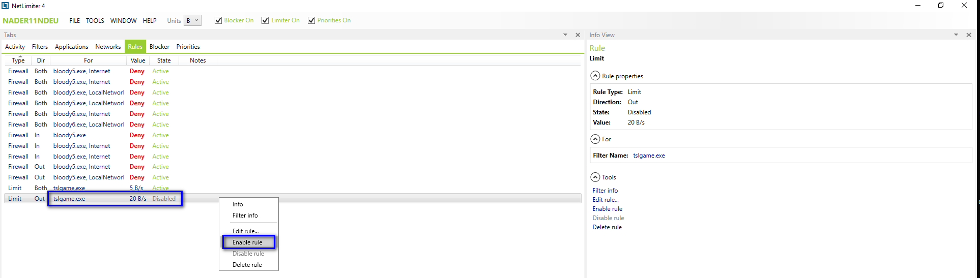The image size is (980, 278).
Task: Open the Info View panel dropdown arrow
Action: click(956, 35)
